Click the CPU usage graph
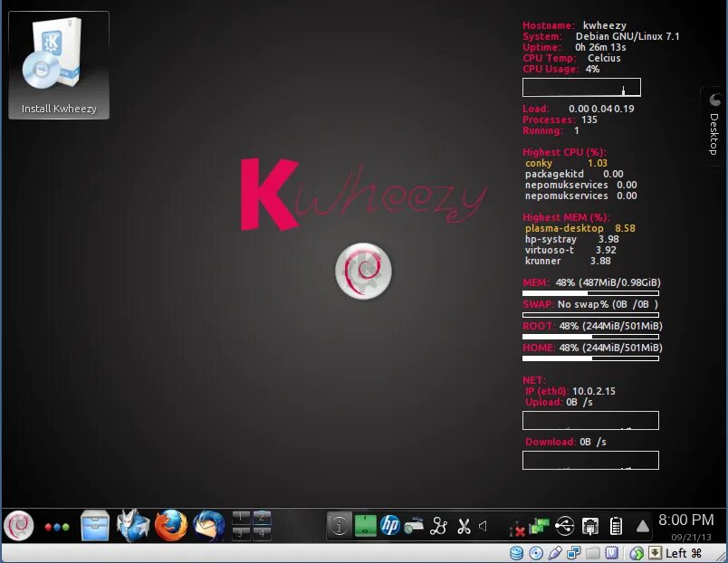This screenshot has height=563, width=728. 581,87
